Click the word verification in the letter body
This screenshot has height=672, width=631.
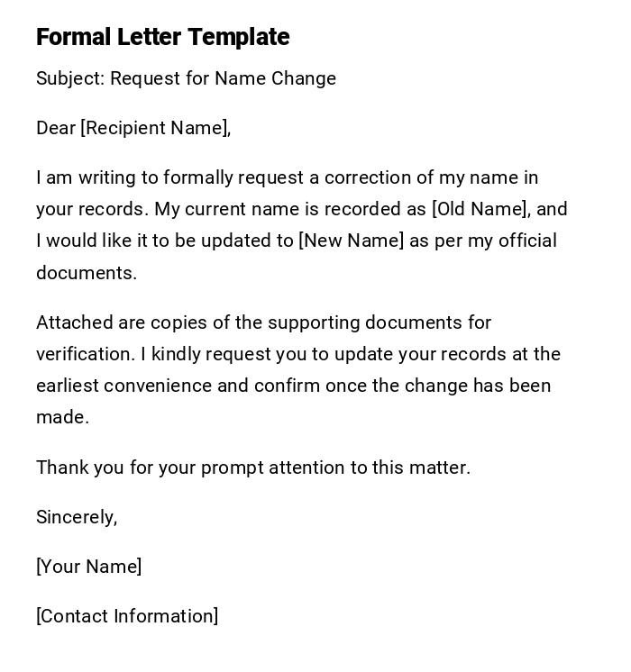pos(84,354)
